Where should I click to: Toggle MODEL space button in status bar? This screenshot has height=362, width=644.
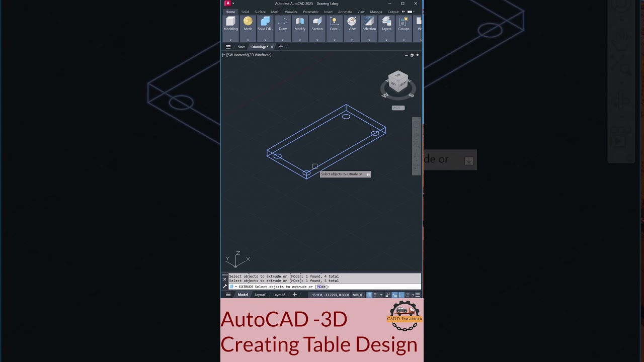pyautogui.click(x=358, y=295)
